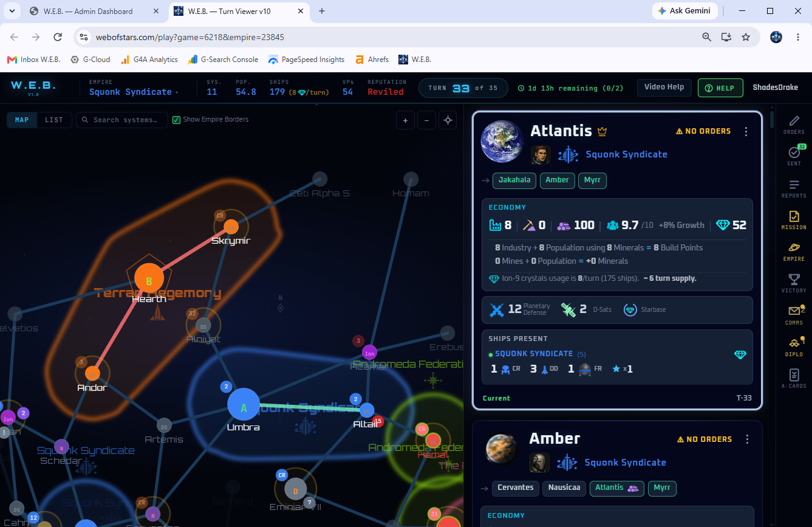Select the W.E.B. Turn Viewer v10 tab
The width and height of the screenshot is (812, 527).
(x=238, y=11)
